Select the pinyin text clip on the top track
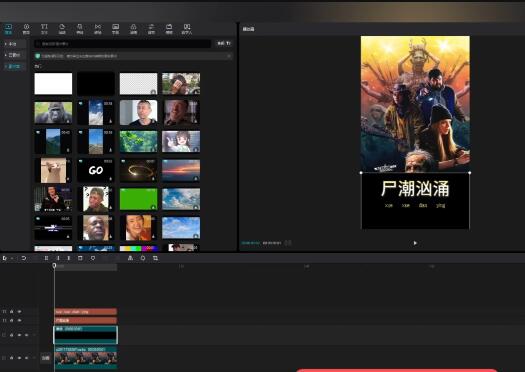The height and width of the screenshot is (372, 525). click(86, 312)
